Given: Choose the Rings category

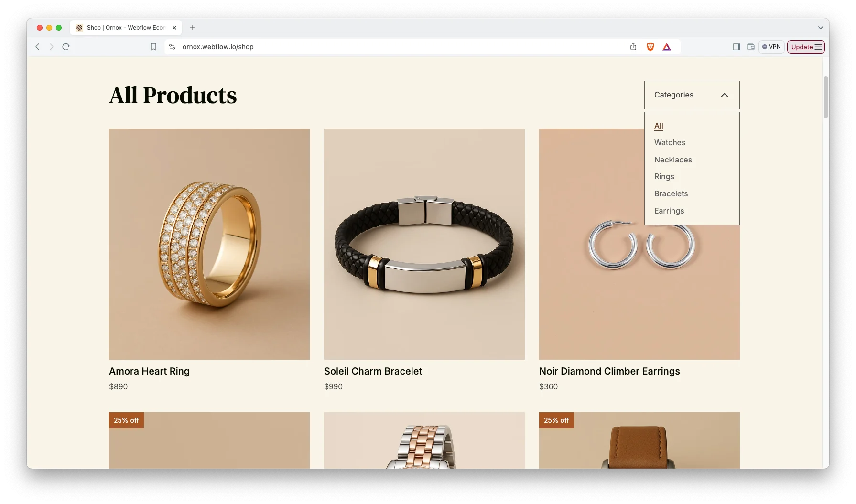Looking at the screenshot, I should (x=664, y=177).
